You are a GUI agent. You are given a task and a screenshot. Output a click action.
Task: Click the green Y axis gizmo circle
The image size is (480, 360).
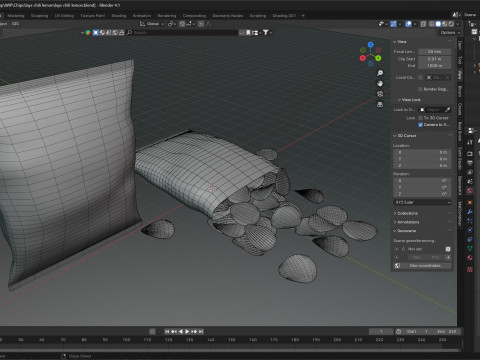click(378, 58)
